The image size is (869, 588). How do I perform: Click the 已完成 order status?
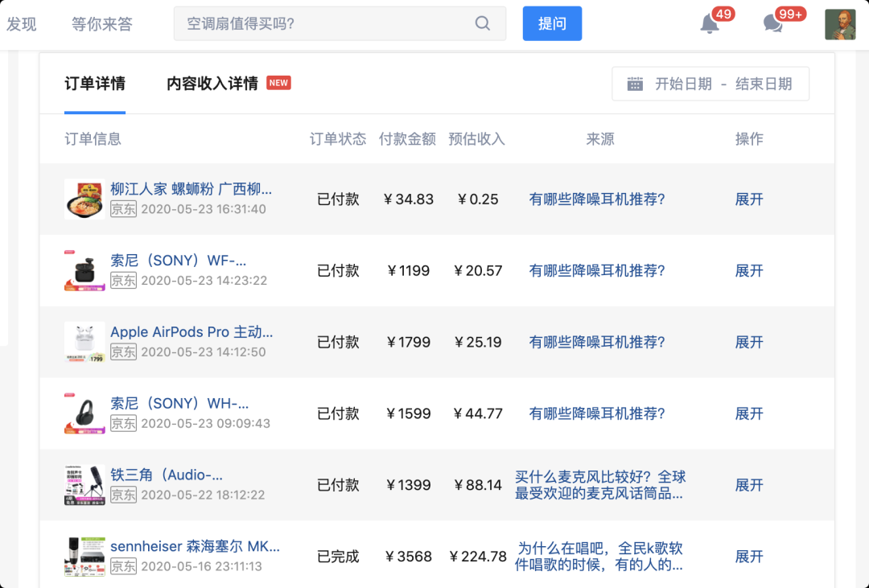[338, 557]
